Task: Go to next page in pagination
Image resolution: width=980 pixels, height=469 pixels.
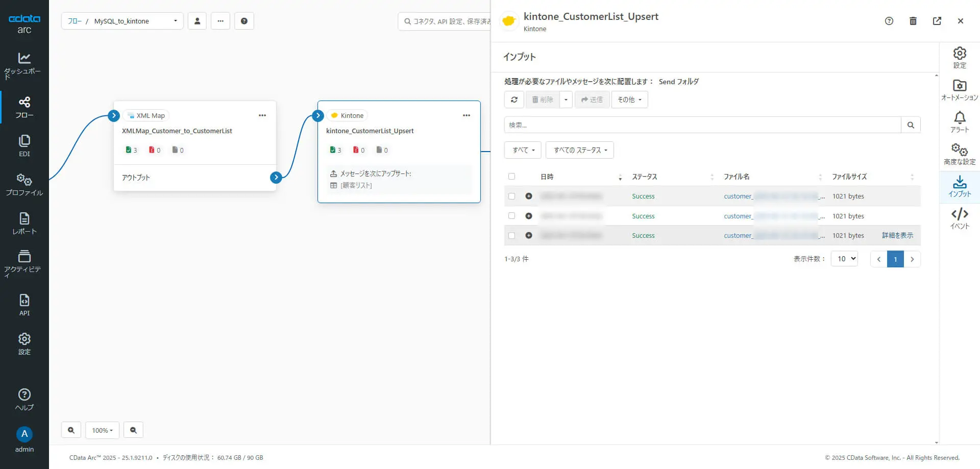Action: (x=912, y=259)
